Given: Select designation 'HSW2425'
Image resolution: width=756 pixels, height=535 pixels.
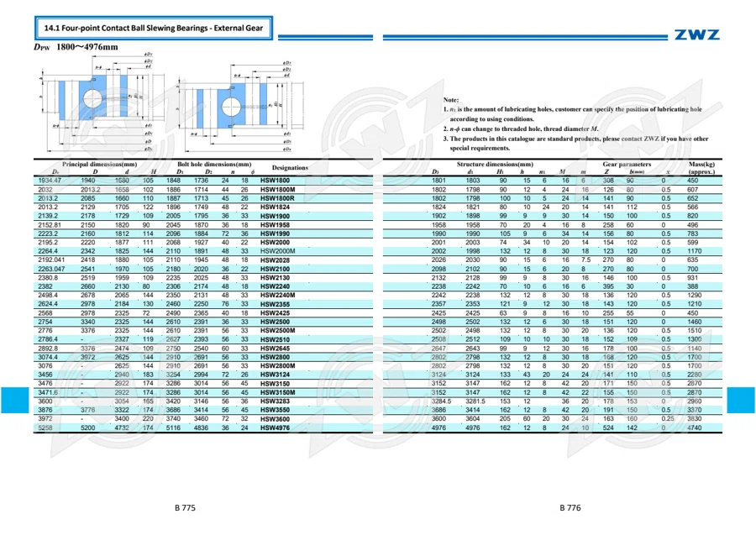Looking at the screenshot, I should point(275,312).
